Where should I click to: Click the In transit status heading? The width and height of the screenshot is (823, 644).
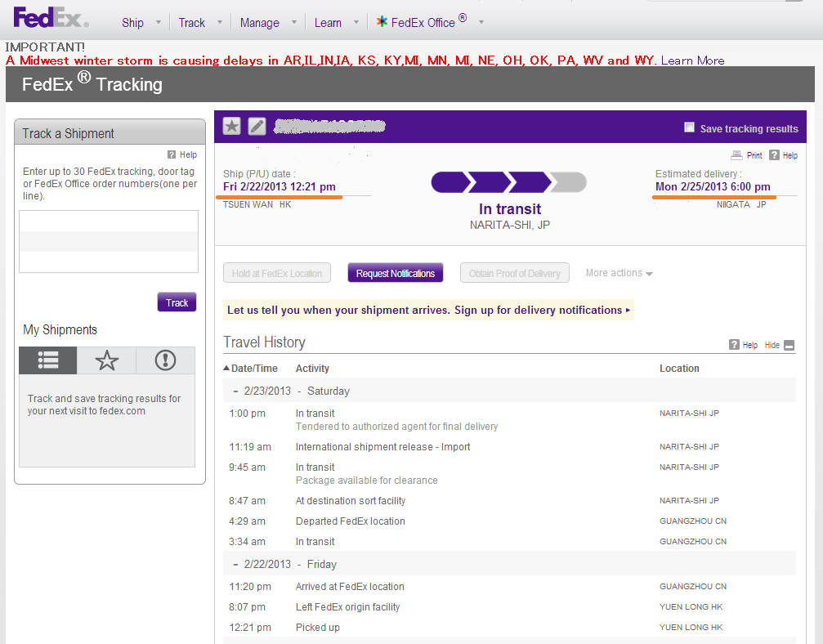(510, 209)
